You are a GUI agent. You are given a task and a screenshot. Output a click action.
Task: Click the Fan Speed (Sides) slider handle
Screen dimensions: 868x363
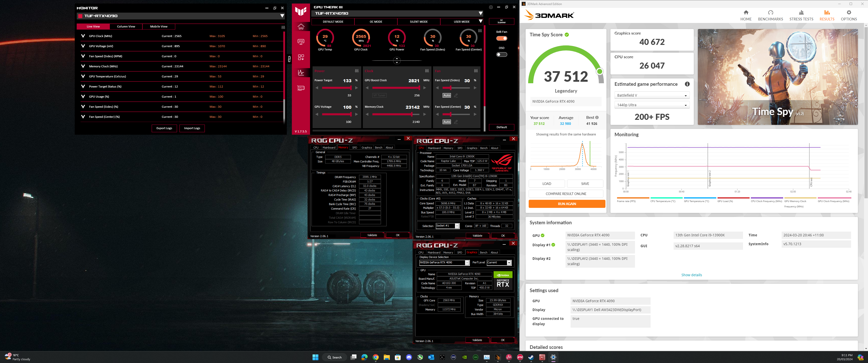coord(451,88)
